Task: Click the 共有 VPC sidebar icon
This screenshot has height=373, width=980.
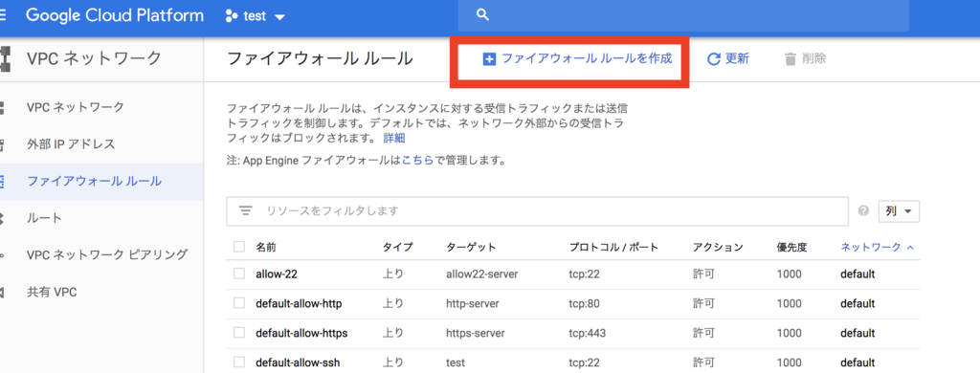Action: (2, 292)
